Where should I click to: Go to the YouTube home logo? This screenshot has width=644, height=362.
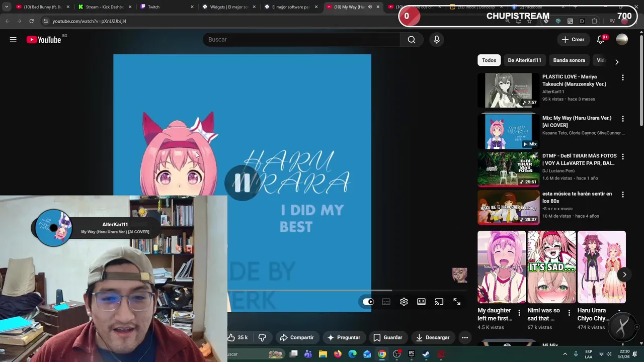(43, 40)
